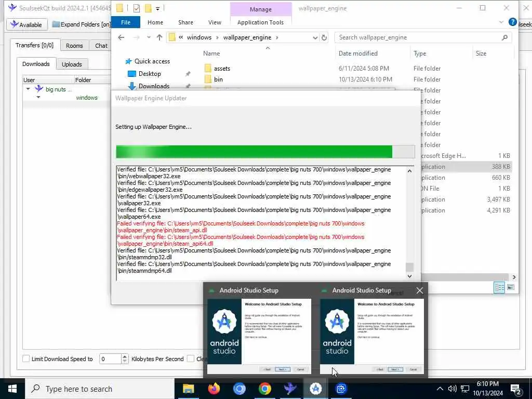Screen dimensions: 532x399
Task: Click the download speed value field
Action: click(110, 358)
